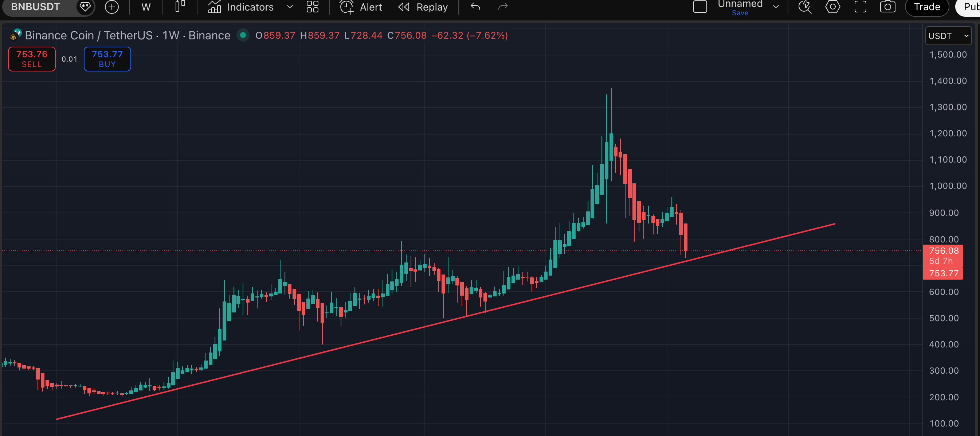The image size is (980, 436).
Task: Click the 753.76 SELL button
Action: pos(32,59)
